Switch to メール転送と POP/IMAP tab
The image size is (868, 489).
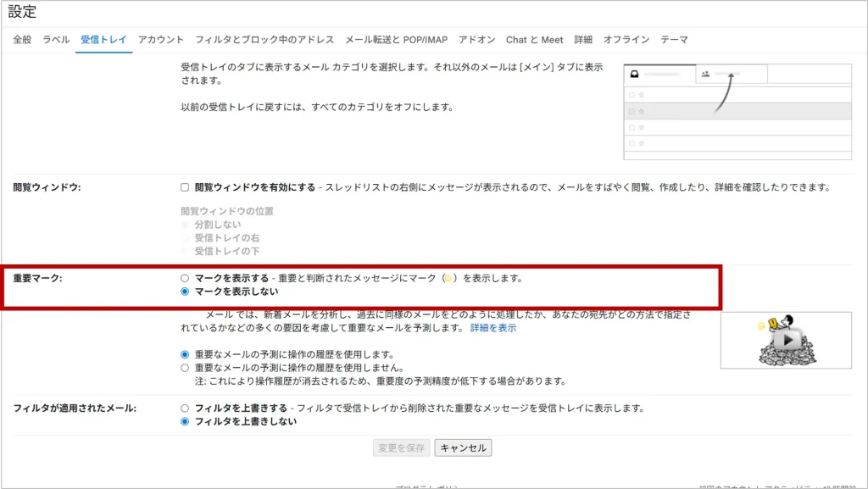point(396,40)
